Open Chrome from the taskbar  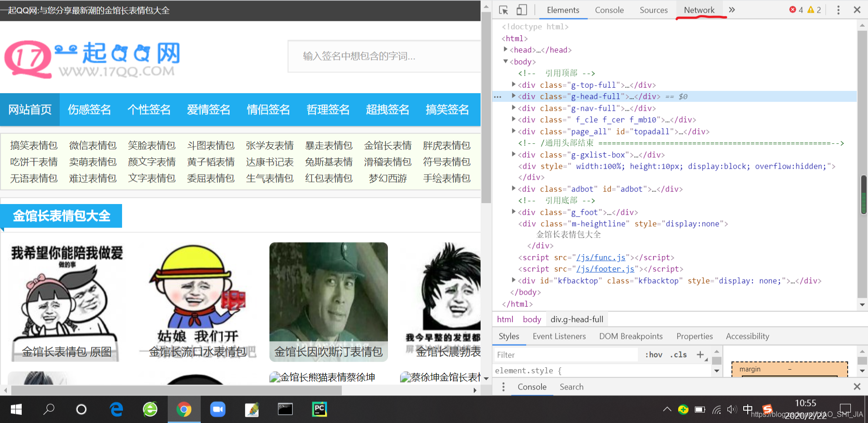184,409
